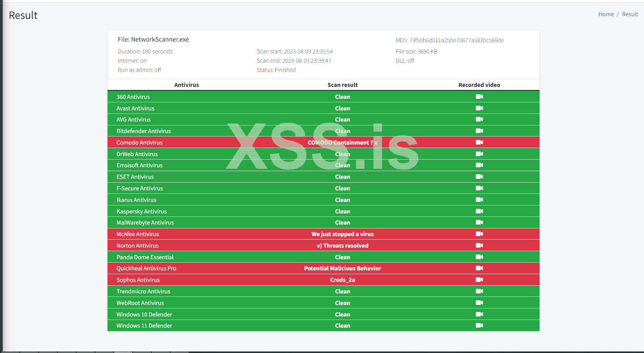Open Trendmicro Antivirus camera icon

point(479,291)
